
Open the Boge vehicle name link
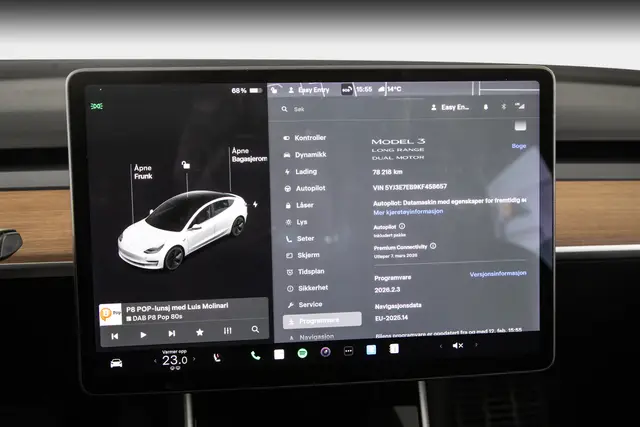[519, 146]
